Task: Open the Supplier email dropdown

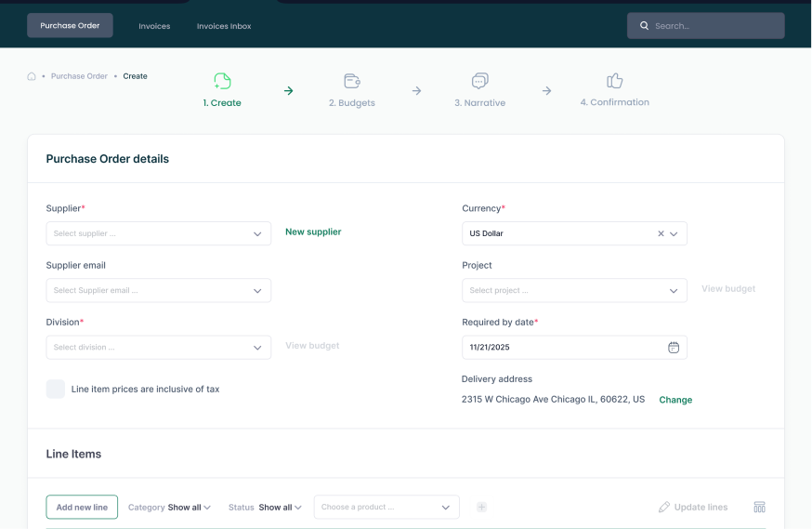Action: [159, 291]
